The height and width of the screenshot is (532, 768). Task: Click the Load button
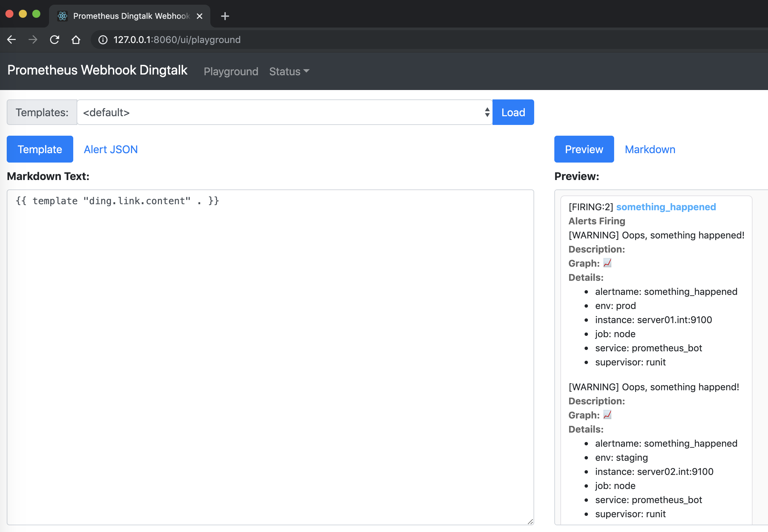tap(513, 112)
